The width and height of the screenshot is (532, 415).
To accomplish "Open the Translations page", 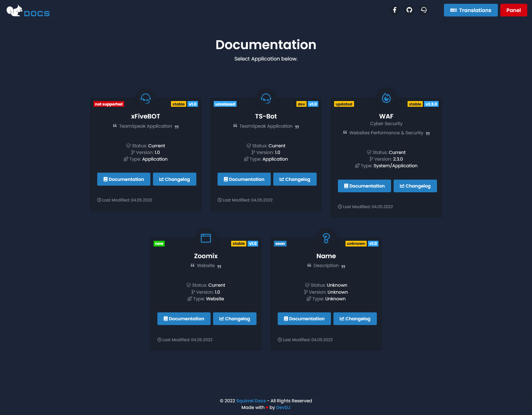I will point(471,10).
